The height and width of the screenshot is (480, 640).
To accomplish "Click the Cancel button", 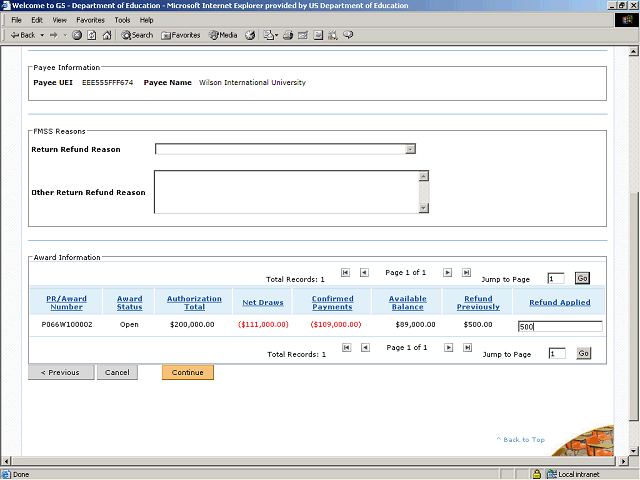I will 117,373.
